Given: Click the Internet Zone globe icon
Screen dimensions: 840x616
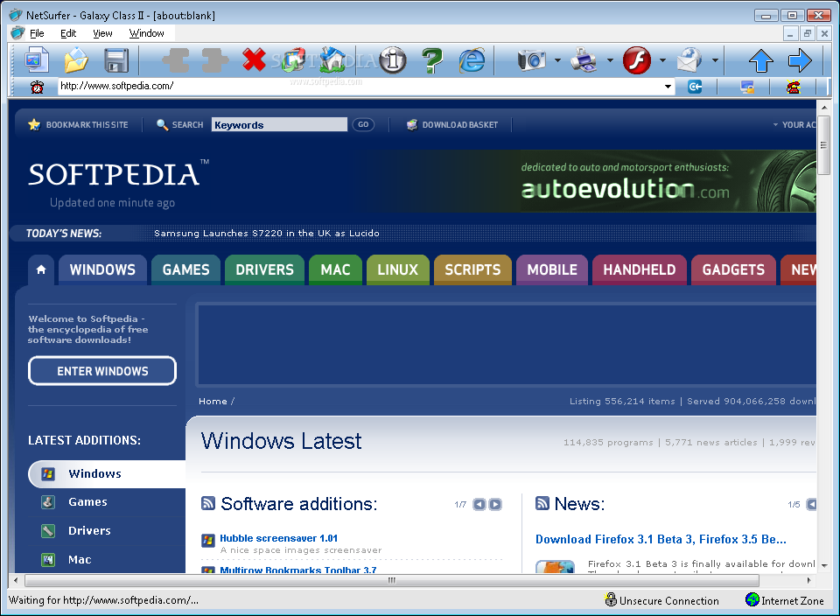Looking at the screenshot, I should pos(752,599).
